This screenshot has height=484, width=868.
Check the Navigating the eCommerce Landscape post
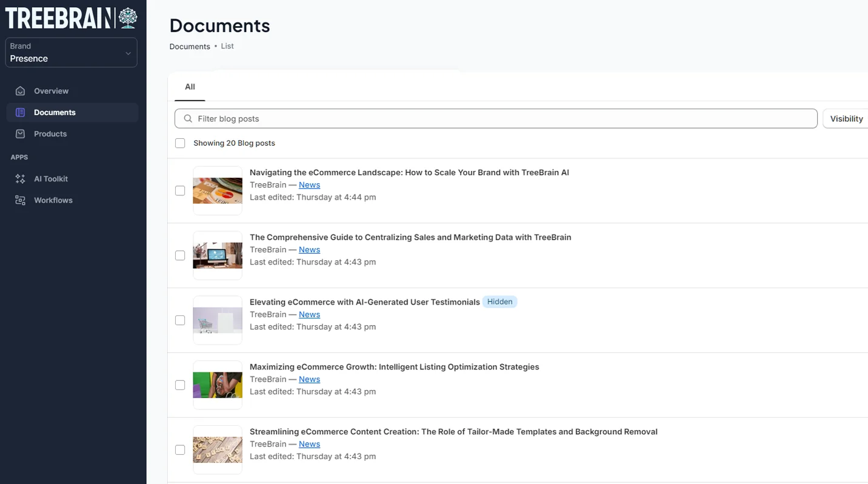(180, 190)
